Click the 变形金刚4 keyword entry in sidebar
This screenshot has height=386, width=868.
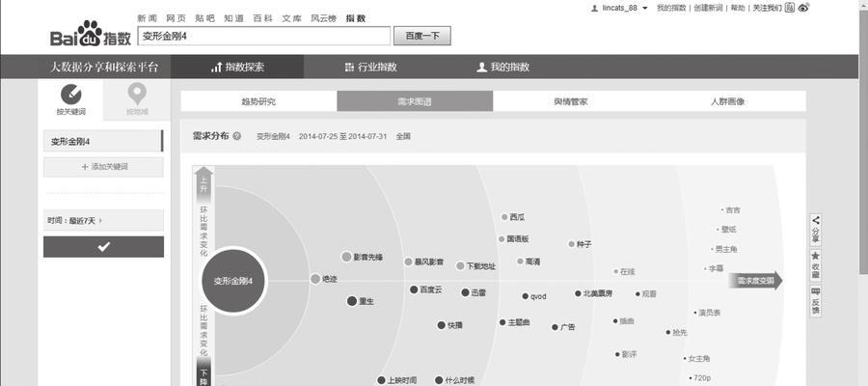pyautogui.click(x=103, y=141)
